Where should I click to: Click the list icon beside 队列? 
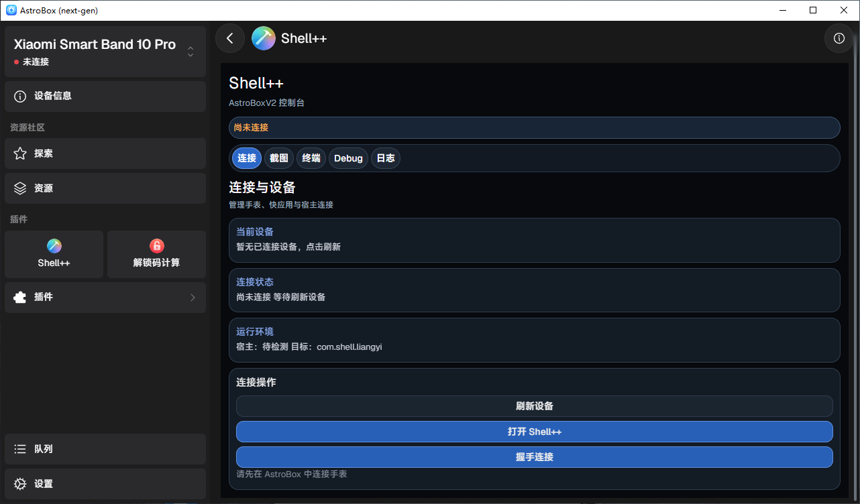click(x=20, y=449)
